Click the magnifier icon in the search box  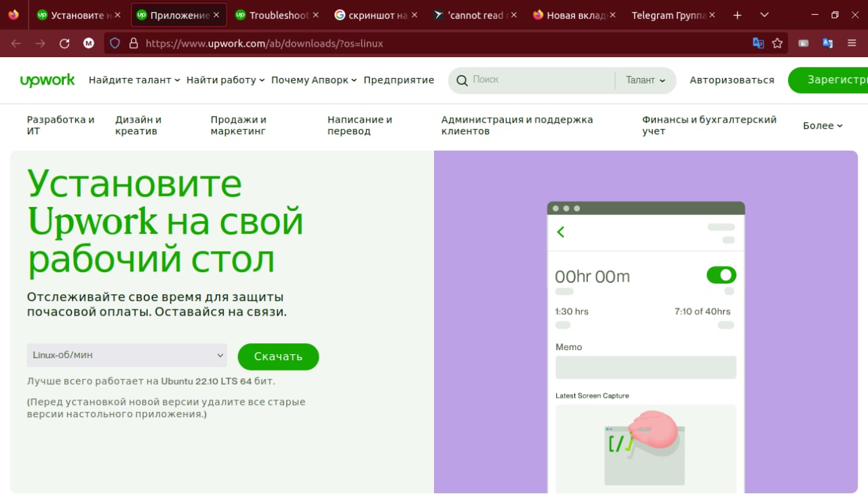click(x=462, y=81)
